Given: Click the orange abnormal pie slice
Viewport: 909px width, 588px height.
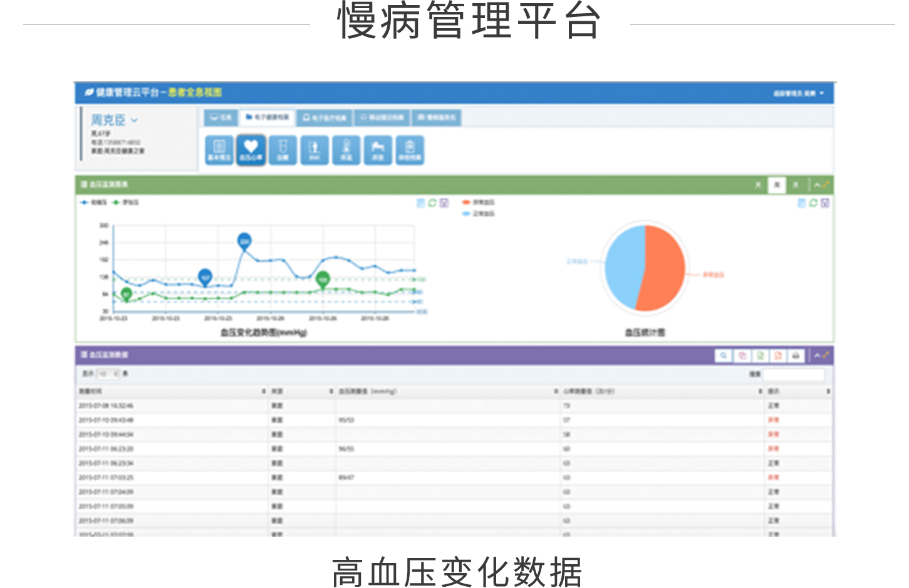Looking at the screenshot, I should tap(665, 268).
